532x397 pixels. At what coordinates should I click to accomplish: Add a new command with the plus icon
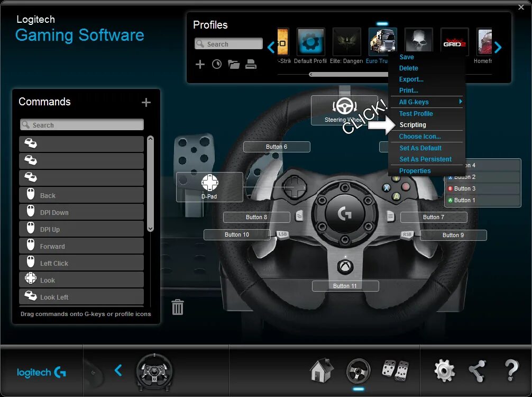click(146, 102)
